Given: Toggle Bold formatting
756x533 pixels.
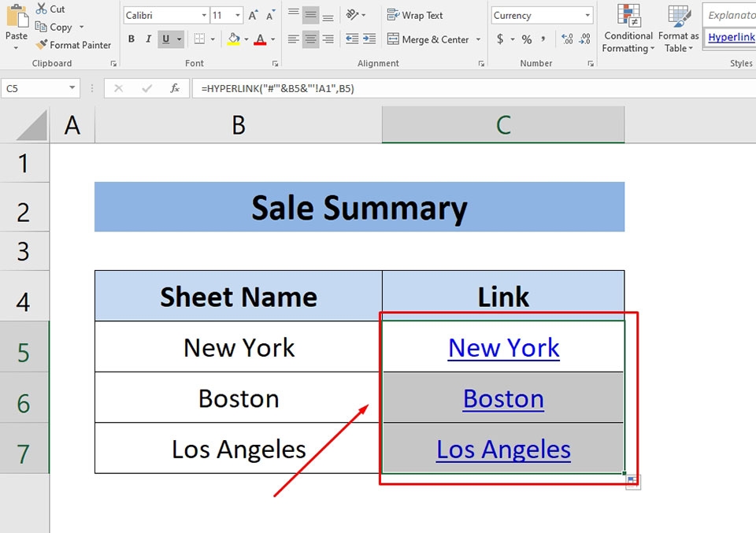Looking at the screenshot, I should coord(132,38).
